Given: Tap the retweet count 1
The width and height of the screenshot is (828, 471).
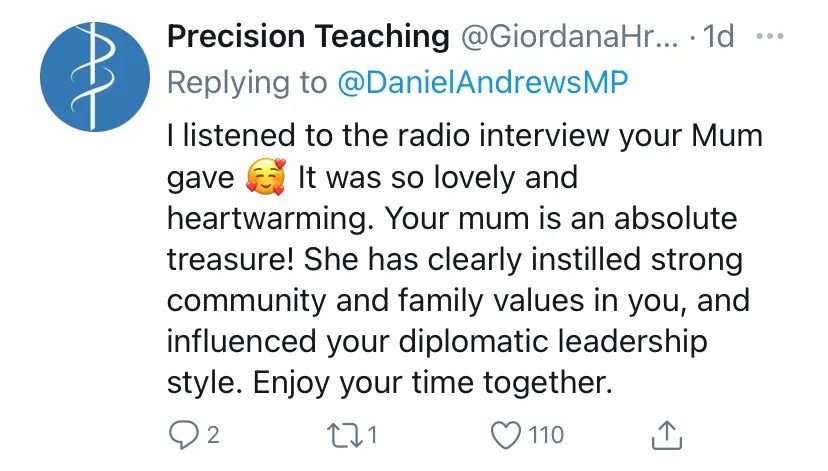Looking at the screenshot, I should 373,436.
